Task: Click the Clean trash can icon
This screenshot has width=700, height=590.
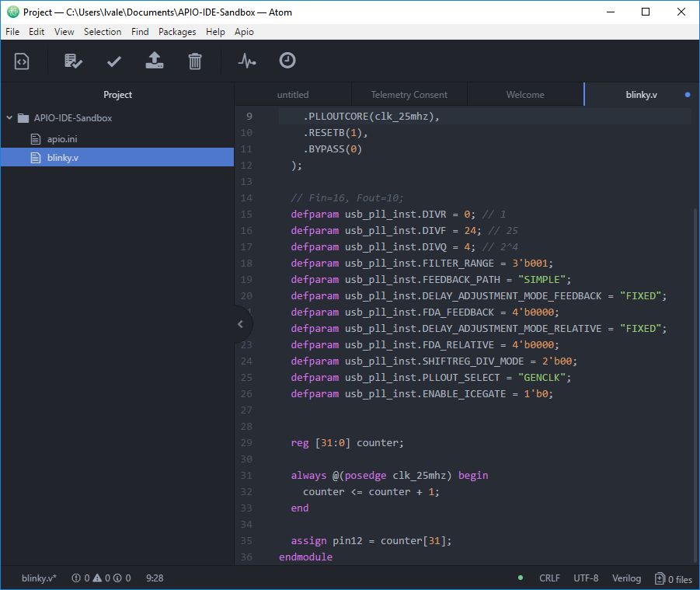Action: click(x=195, y=61)
